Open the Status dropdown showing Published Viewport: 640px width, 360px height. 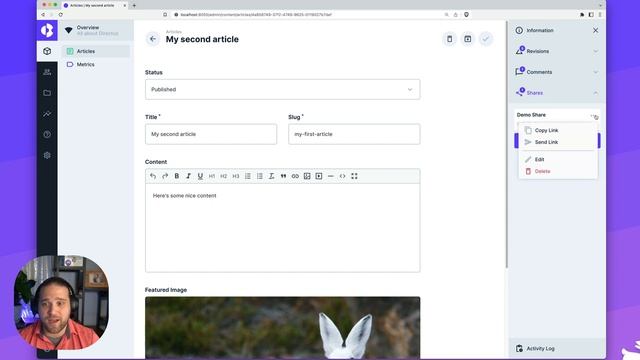click(x=282, y=89)
